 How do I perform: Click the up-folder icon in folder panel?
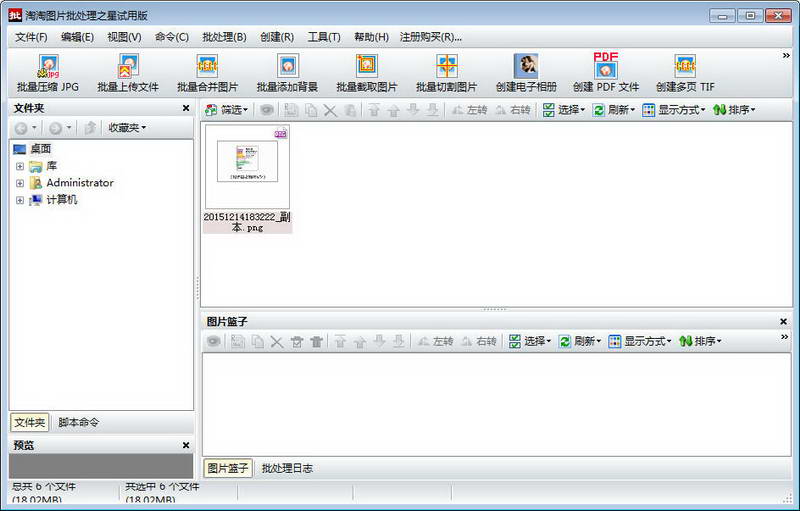tap(89, 128)
